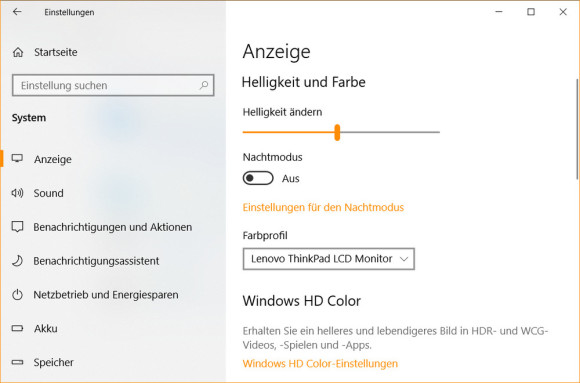Open the Sound settings page
Image resolution: width=580 pixels, height=383 pixels.
coord(48,193)
